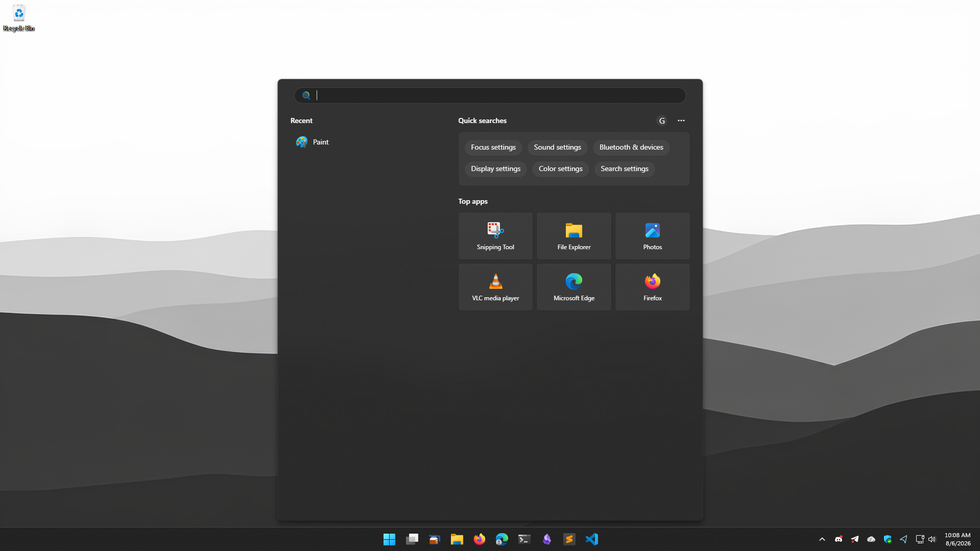
Task: Click the G account icon
Action: [662, 121]
